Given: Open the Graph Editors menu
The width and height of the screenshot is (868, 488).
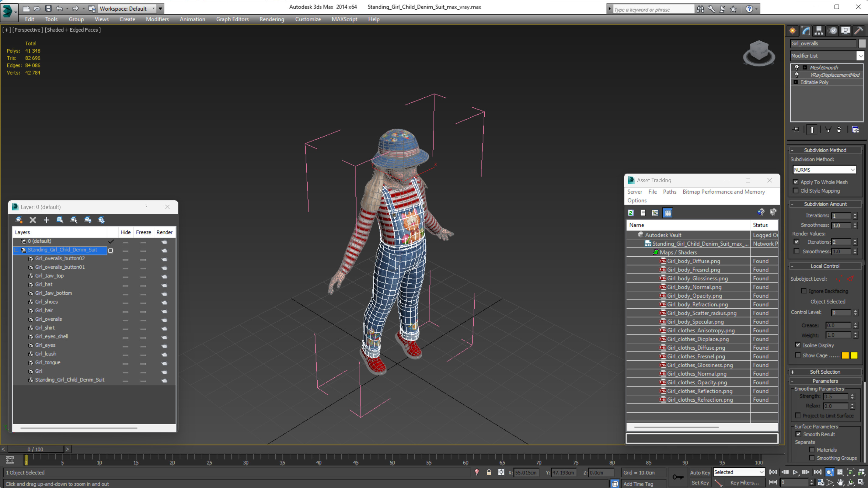Looking at the screenshot, I should pos(232,19).
